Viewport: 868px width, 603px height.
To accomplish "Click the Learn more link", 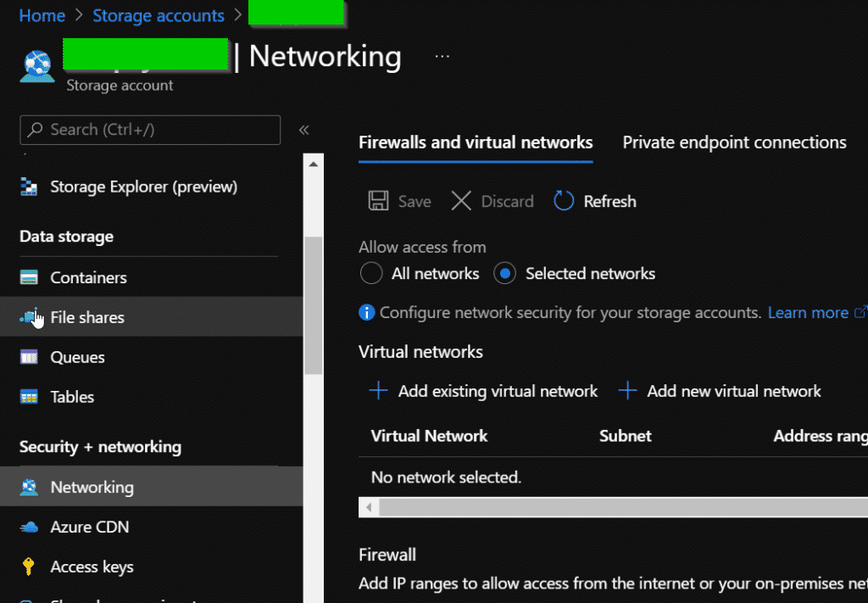I will [x=808, y=313].
